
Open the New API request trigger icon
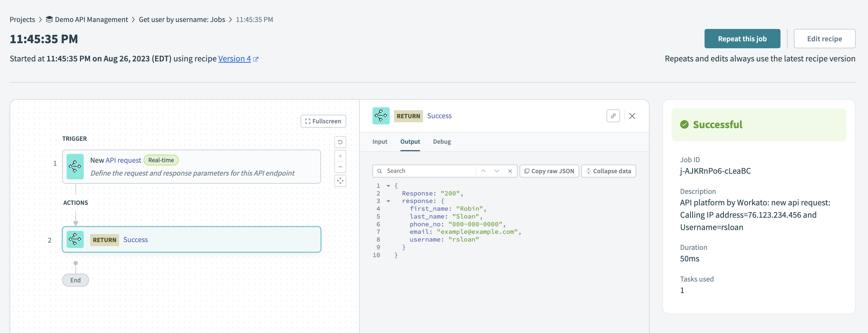click(x=75, y=167)
